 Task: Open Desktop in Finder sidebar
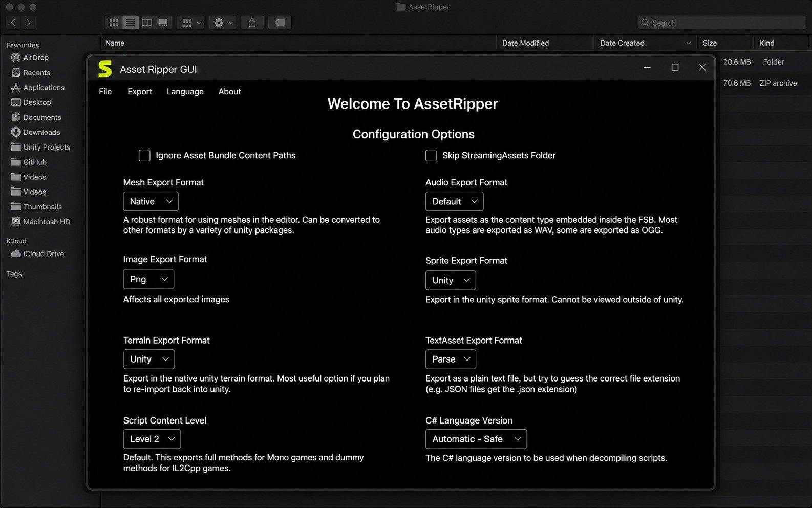pyautogui.click(x=31, y=102)
